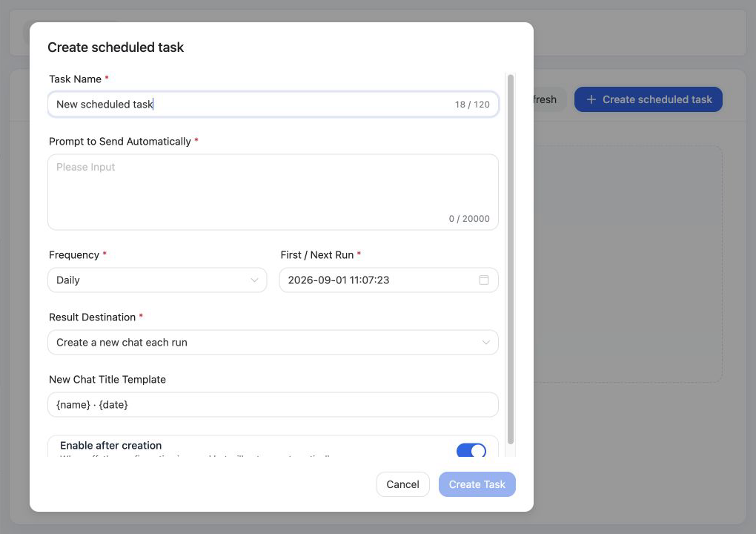Click the plus icon on Create scheduled task
This screenshot has width=756, height=534.
[x=591, y=99]
